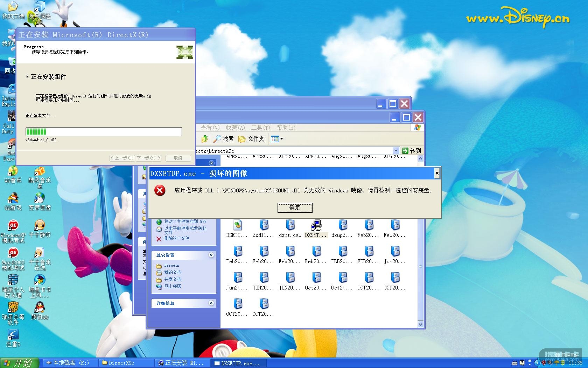Select the dxnt.cab file
The image size is (588, 368).
coord(290,229)
